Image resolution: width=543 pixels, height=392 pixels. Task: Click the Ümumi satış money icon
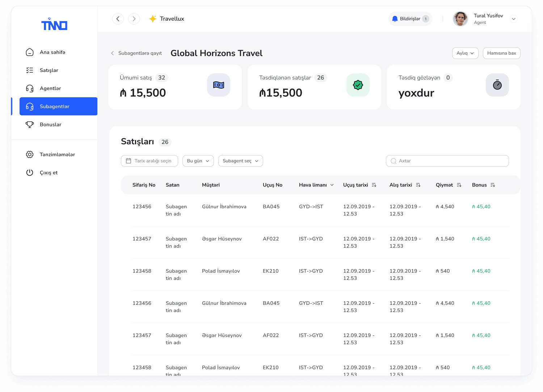click(x=219, y=85)
